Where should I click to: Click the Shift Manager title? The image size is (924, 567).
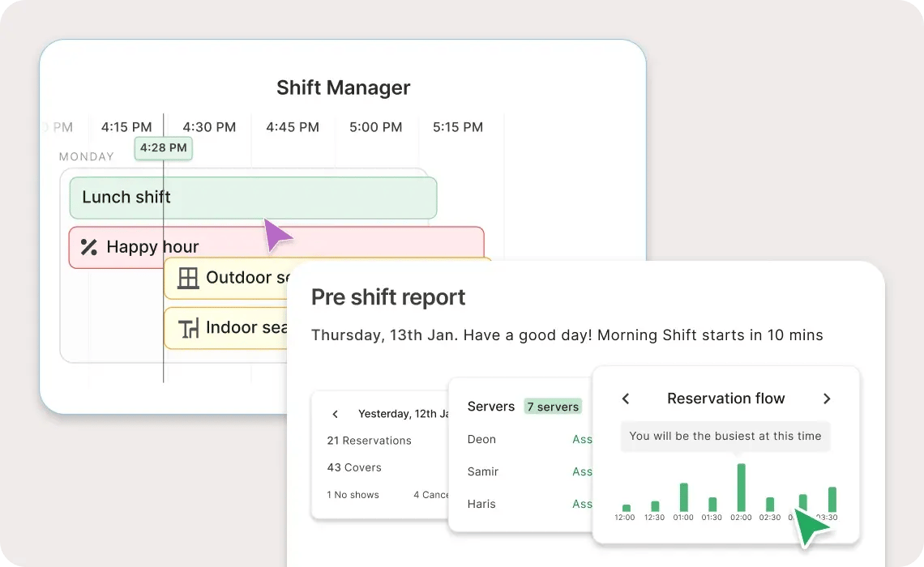click(x=343, y=87)
